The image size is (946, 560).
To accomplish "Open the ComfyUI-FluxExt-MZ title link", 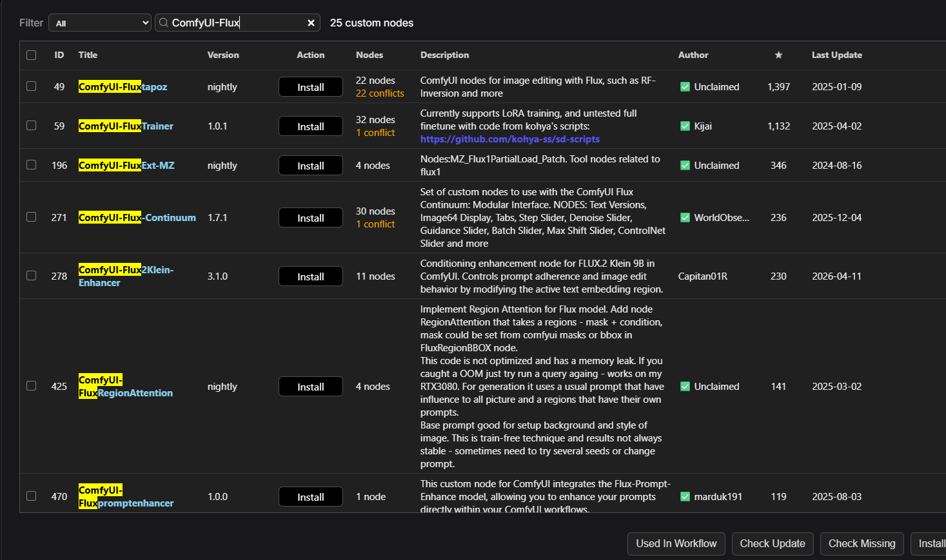I will pos(126,166).
